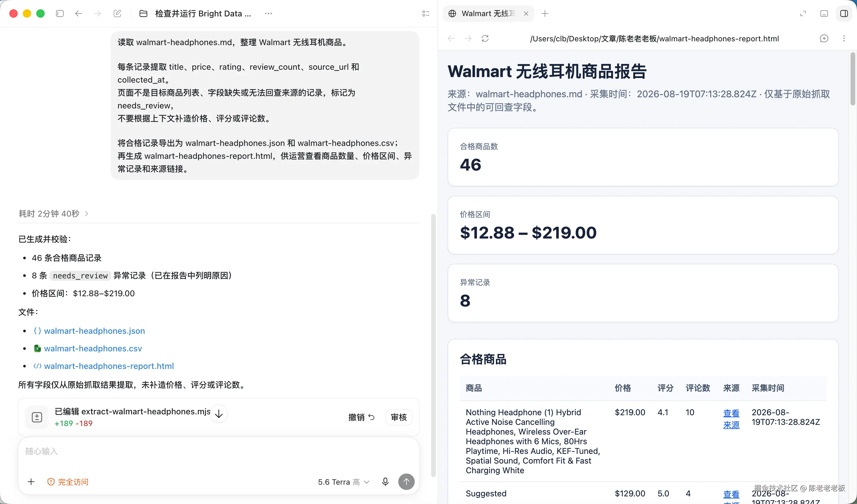Click the Nothing Headphone (1) product title
The height and width of the screenshot is (504, 857).
533,441
